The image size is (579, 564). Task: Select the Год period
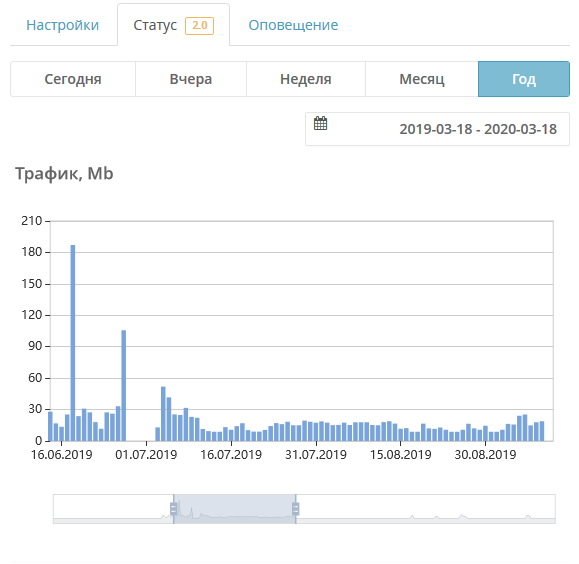coord(524,79)
